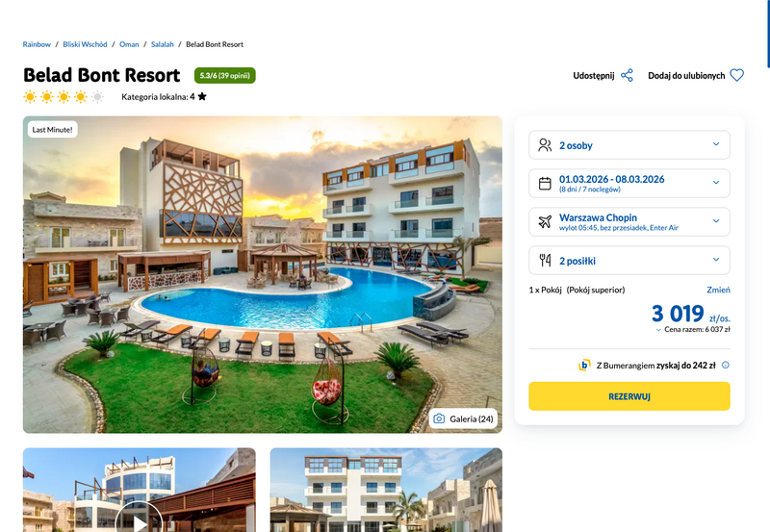
Task: Click the cutlery icon beside 2 posiłki
Action: tap(545, 260)
